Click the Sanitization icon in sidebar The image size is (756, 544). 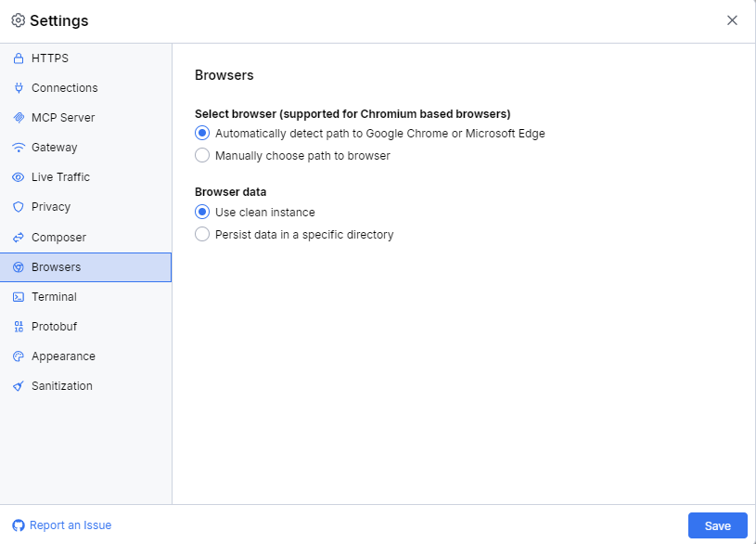(x=19, y=385)
